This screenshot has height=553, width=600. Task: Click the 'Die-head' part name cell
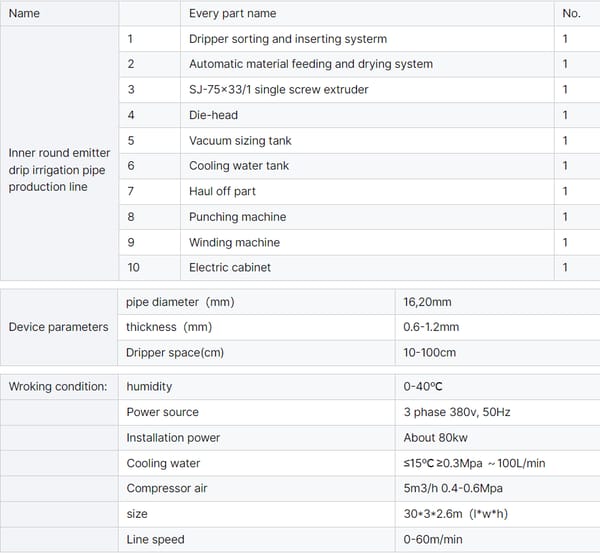tap(214, 115)
